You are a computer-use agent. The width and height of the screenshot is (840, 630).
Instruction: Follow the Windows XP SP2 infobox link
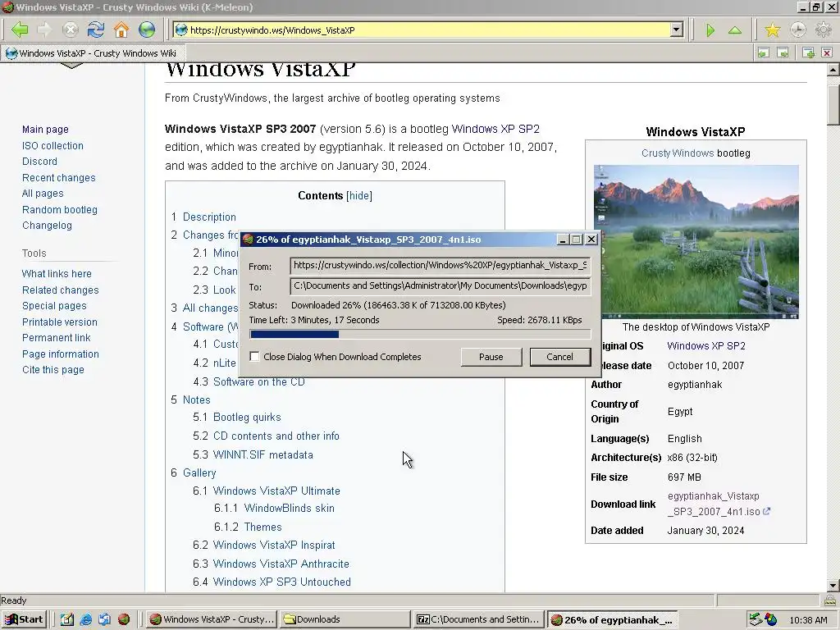[x=706, y=346]
